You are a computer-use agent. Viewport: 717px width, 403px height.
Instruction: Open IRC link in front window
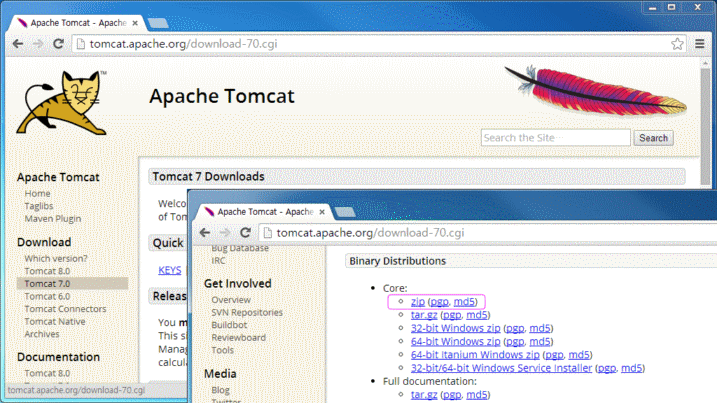218,260
